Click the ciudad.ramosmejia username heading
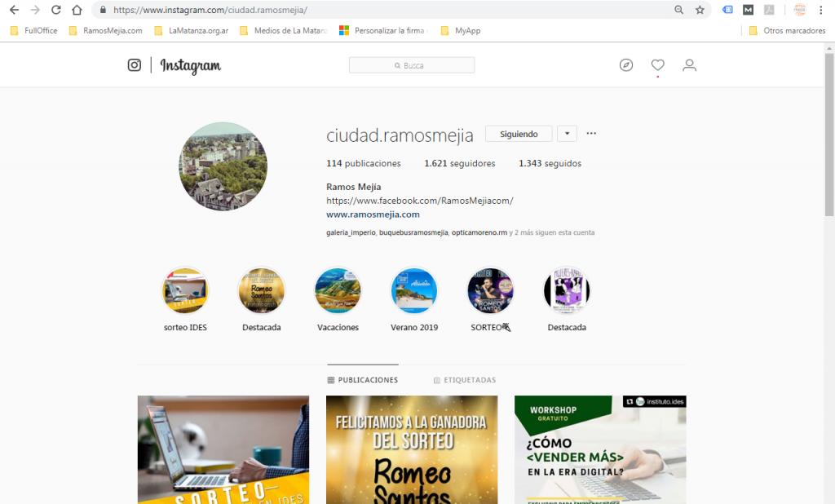The width and height of the screenshot is (835, 504). click(x=400, y=135)
